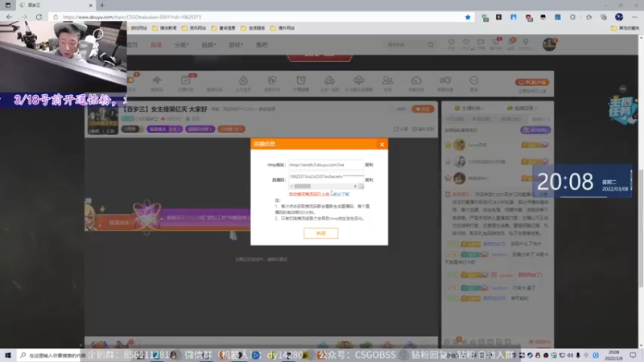Open followed heart icon in header

coord(466,43)
